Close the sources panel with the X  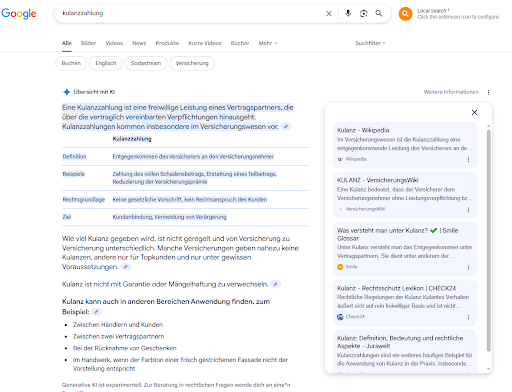click(x=474, y=113)
